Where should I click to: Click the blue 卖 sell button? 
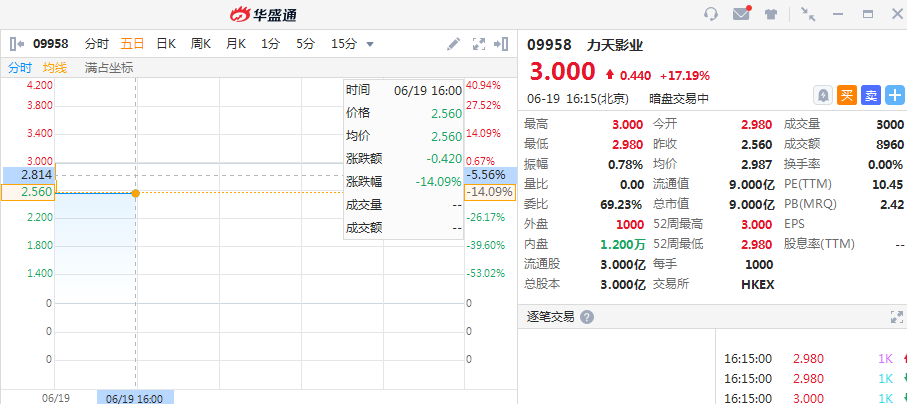pos(871,95)
